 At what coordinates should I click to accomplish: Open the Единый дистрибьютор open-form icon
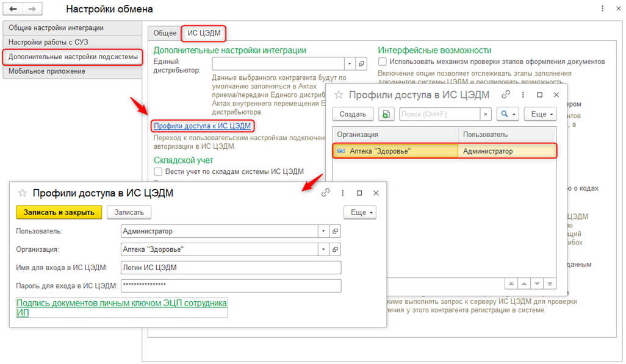[361, 64]
